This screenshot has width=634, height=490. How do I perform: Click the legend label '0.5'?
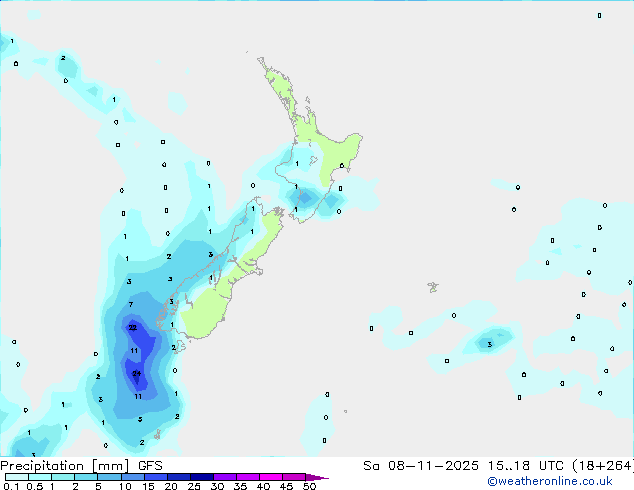tap(35, 486)
